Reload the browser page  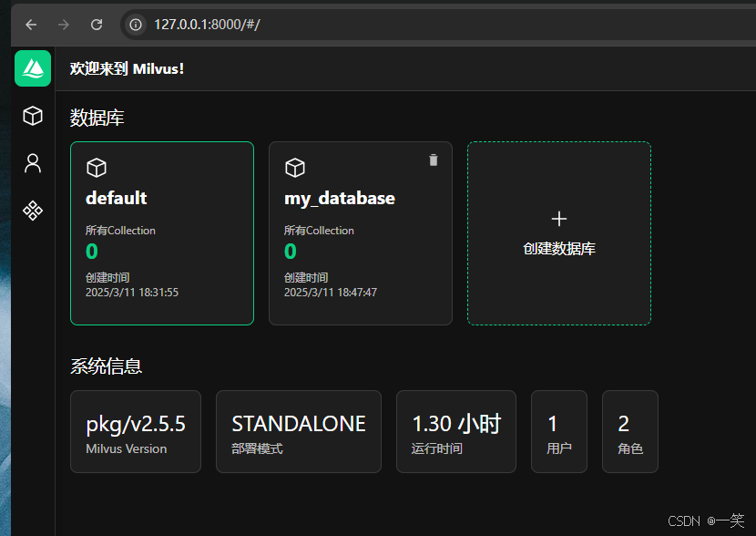97,24
